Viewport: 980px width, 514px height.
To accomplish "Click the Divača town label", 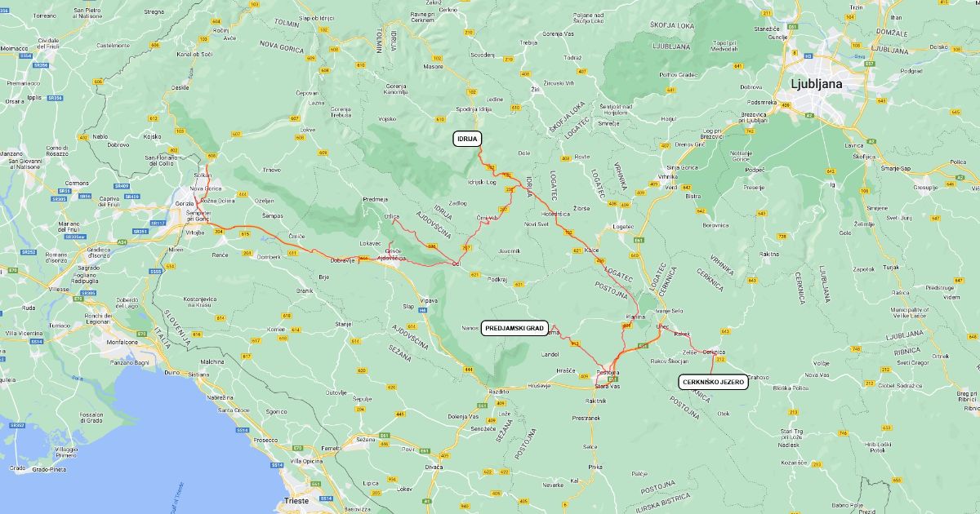I will [434, 467].
